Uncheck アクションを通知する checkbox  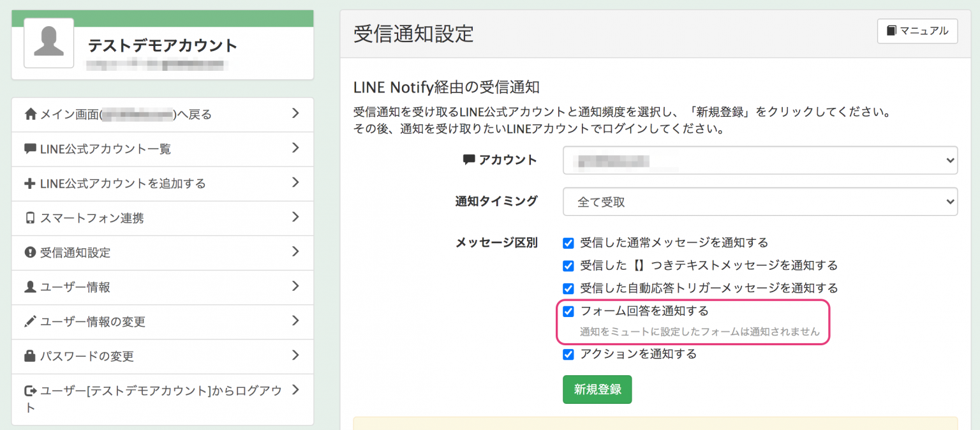point(568,354)
